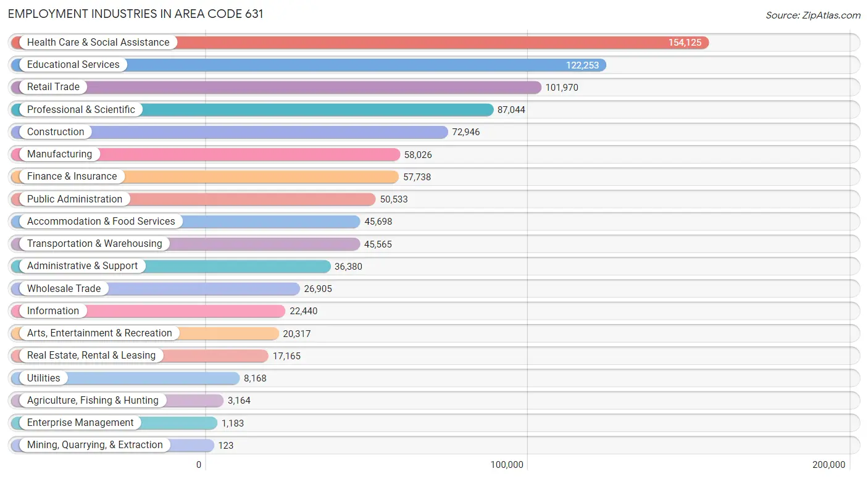Click the 8,168 Utilities value
The image size is (868, 479).
click(255, 378)
